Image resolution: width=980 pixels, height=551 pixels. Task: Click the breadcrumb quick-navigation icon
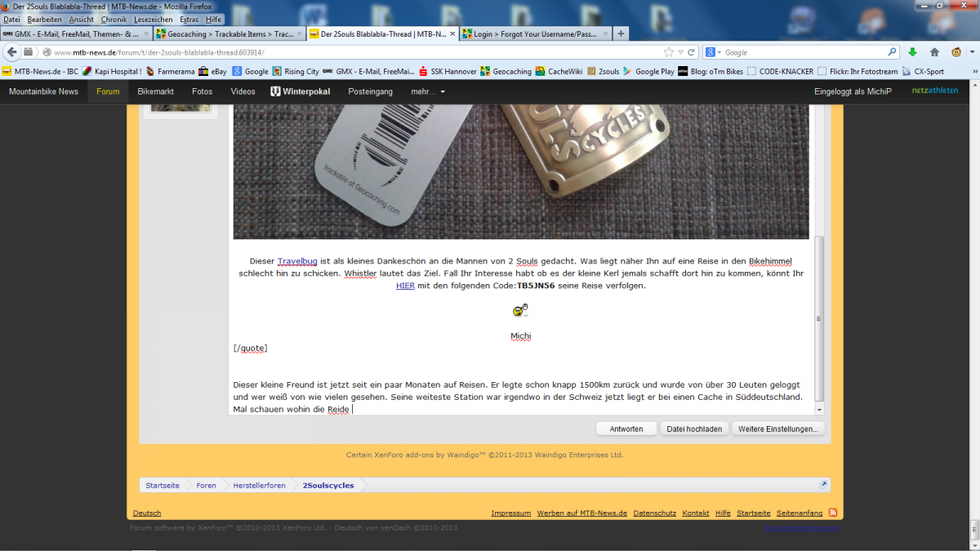point(824,485)
